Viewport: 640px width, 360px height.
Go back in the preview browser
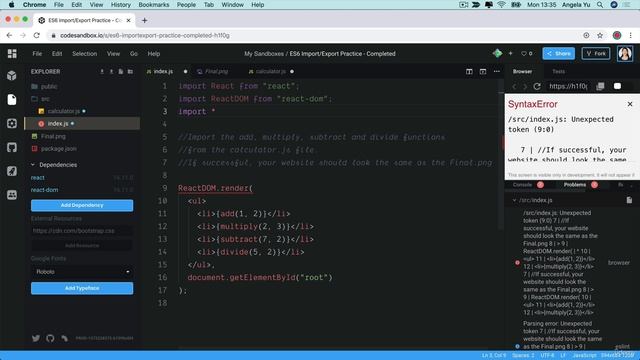tap(514, 86)
